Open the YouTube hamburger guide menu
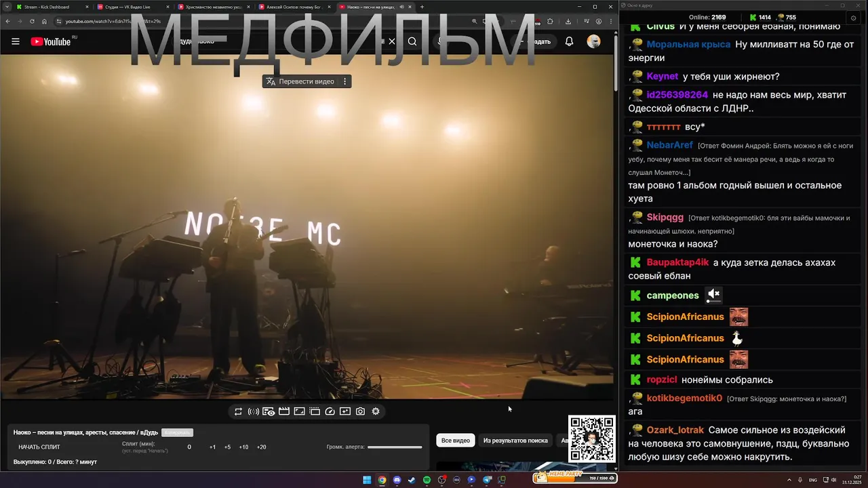 click(x=16, y=41)
